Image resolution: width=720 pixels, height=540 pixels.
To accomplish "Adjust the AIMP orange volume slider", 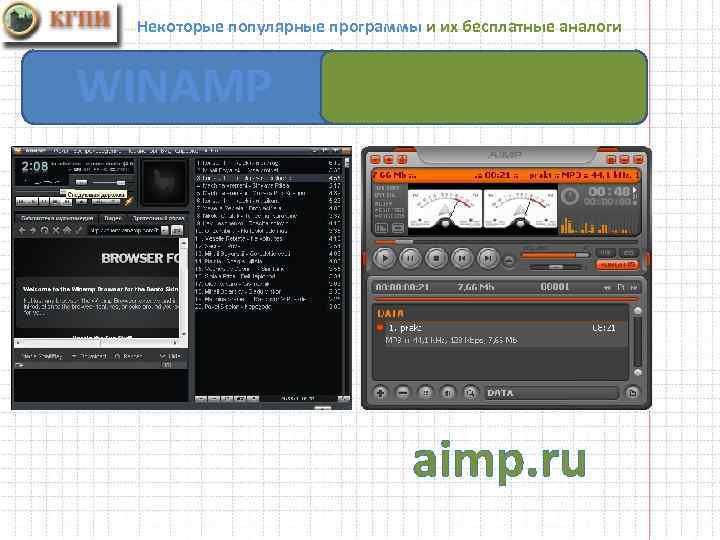I will tap(555, 254).
